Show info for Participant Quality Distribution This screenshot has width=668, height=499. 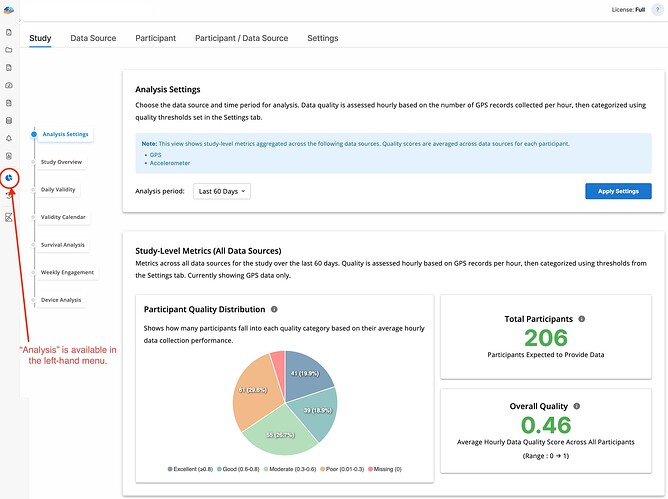point(274,310)
